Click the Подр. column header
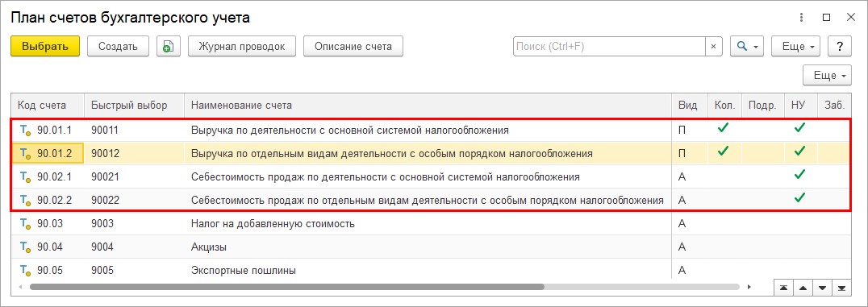 [x=763, y=105]
